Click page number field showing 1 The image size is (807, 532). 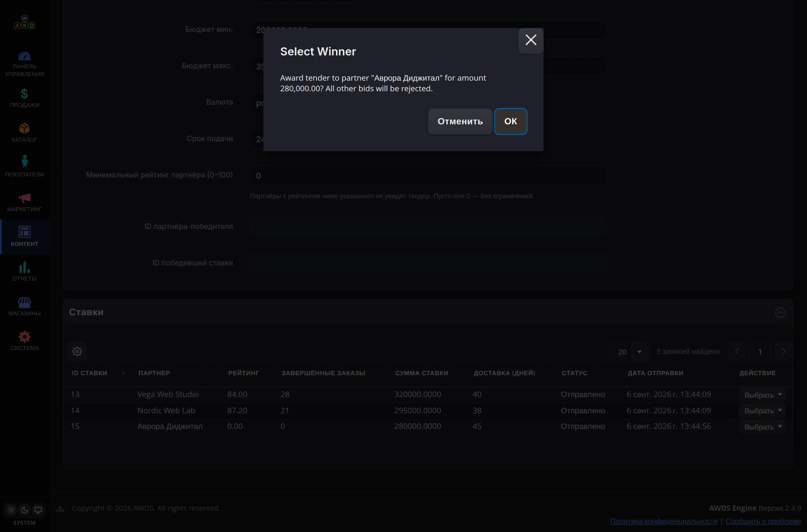pos(760,351)
